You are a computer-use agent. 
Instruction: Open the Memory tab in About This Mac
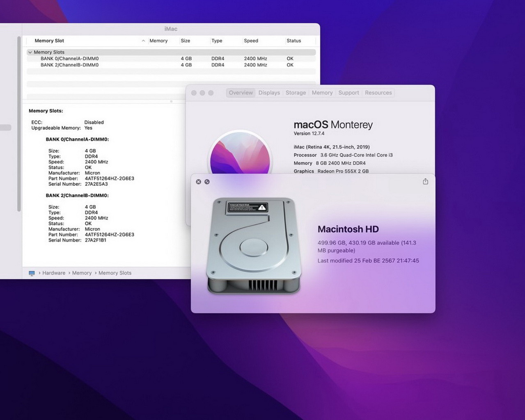[x=322, y=93]
